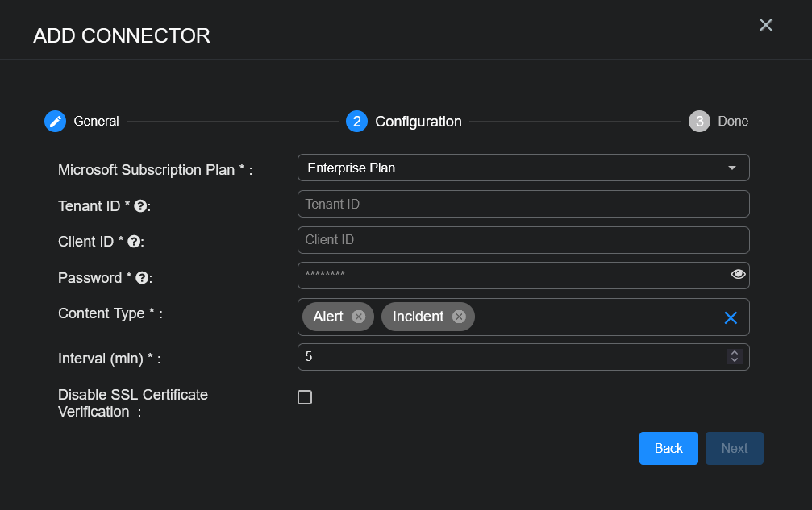Click into the Client ID text field
Image resolution: width=812 pixels, height=510 pixels.
click(523, 240)
